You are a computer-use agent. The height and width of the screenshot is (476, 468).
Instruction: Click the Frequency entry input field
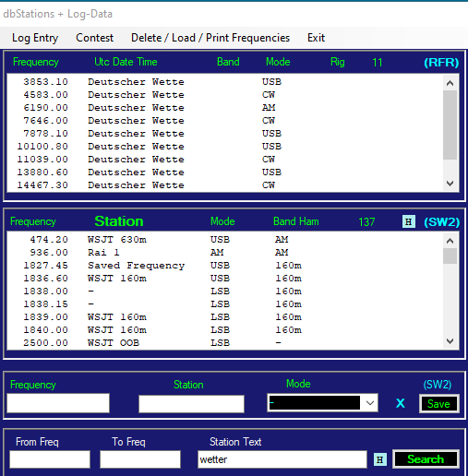(58, 403)
